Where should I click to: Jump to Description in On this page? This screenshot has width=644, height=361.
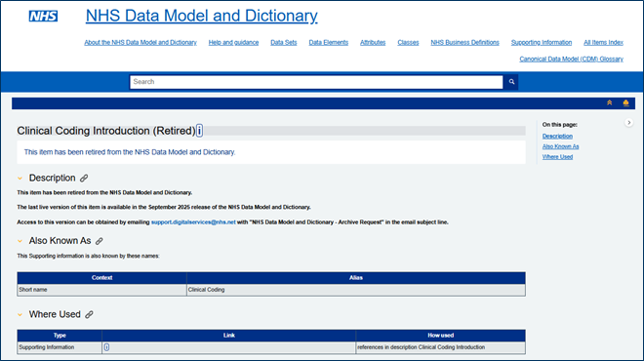(557, 136)
